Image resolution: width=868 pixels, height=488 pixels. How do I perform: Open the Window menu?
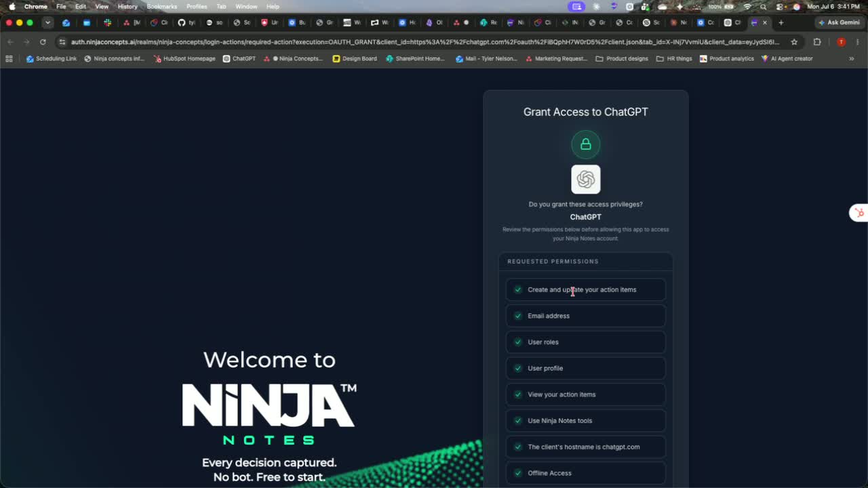pyautogui.click(x=246, y=7)
